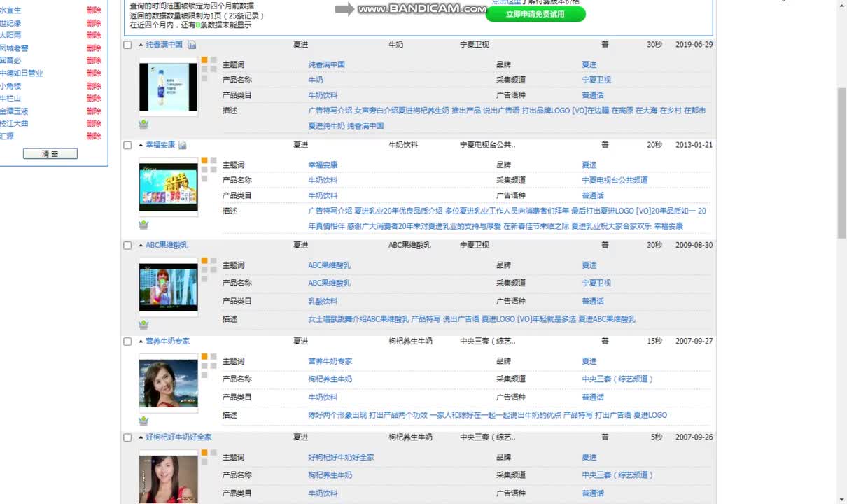The width and height of the screenshot is (847, 504).
Task: Tick the checkbox for 好枸杞好牛奶好全家
Action: tap(127, 437)
